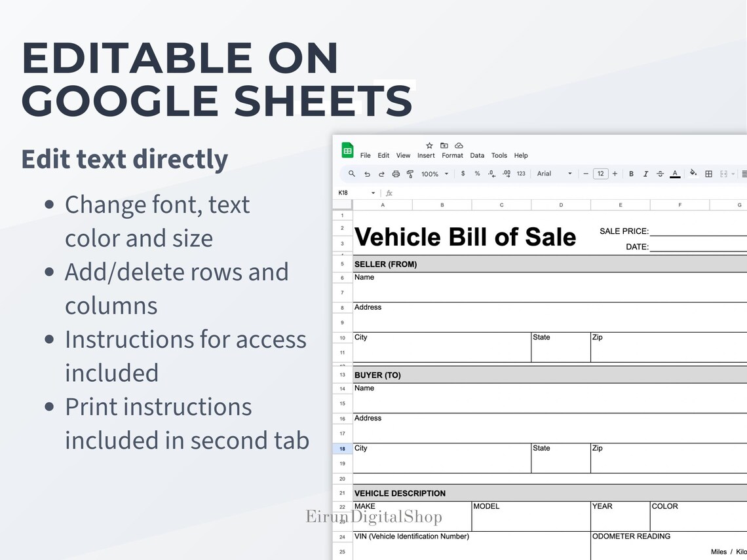Toggle strikethrough formatting
Screen dimensions: 747x560
coord(660,174)
